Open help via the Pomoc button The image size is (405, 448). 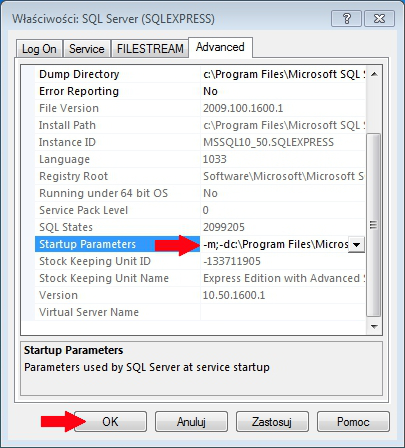tap(353, 422)
